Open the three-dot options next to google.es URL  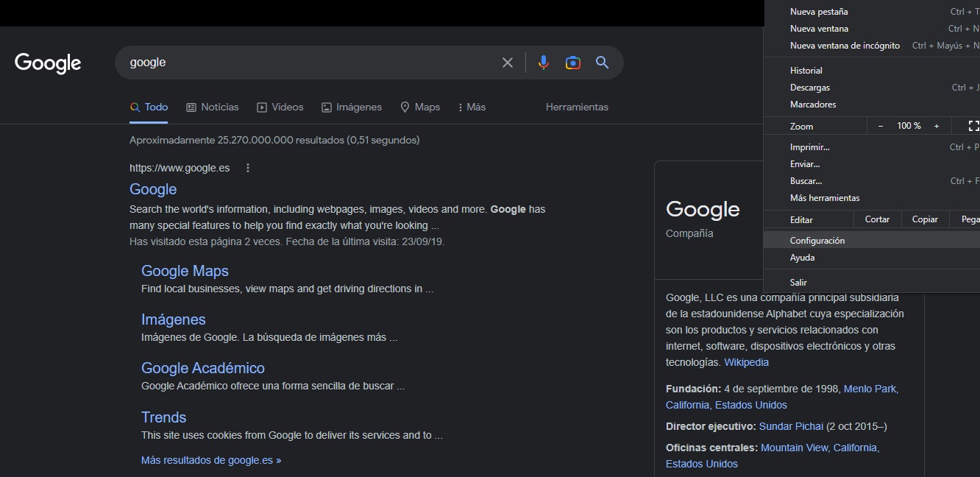tap(248, 168)
